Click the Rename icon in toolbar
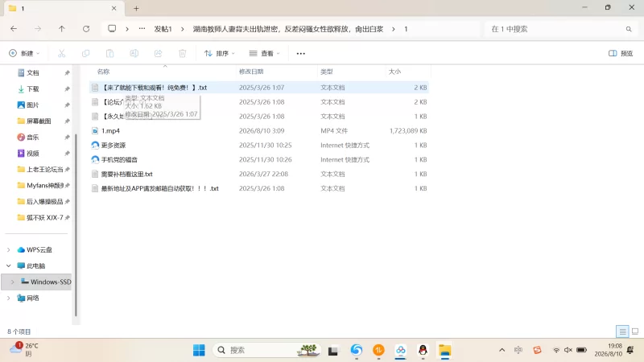Screen dimensions: 644x362 (134, 53)
